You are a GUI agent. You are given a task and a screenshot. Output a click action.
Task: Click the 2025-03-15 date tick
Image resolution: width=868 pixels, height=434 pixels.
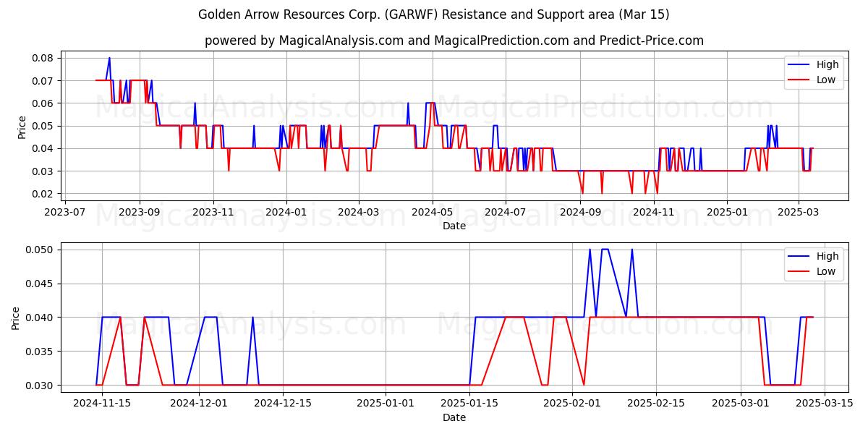[x=825, y=404]
